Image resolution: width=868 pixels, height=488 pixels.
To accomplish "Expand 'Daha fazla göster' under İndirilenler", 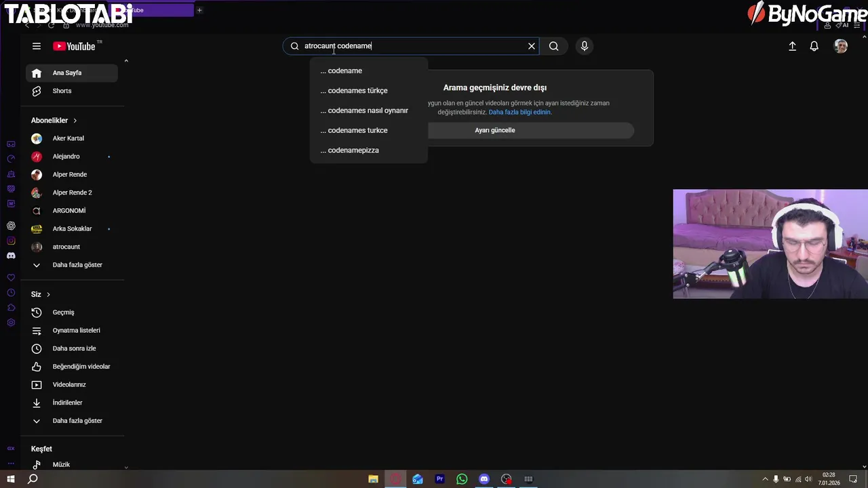I will 72,421.
